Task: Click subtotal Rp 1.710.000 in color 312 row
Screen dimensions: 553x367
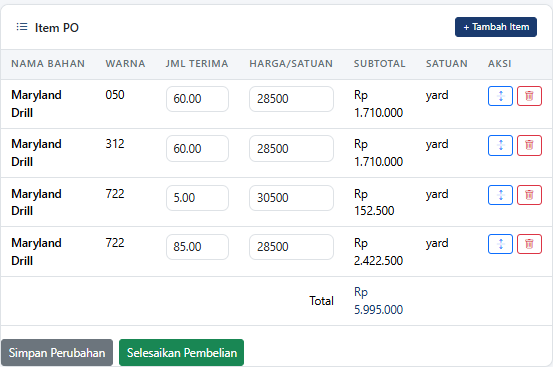Action: (x=378, y=153)
